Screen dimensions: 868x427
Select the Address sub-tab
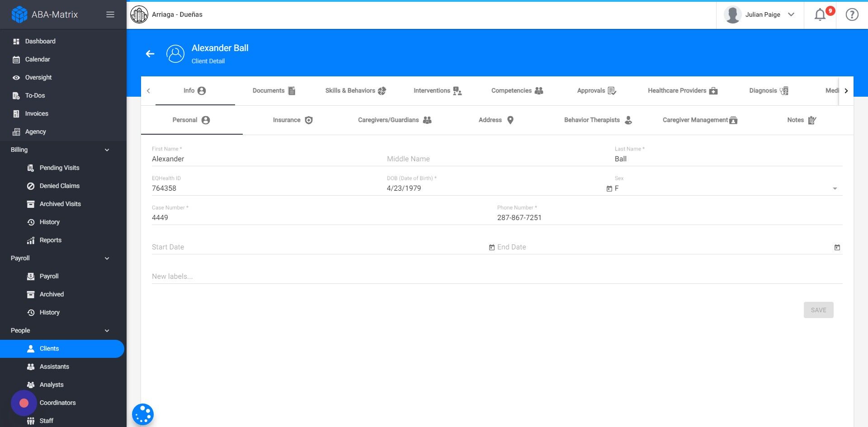pyautogui.click(x=496, y=120)
